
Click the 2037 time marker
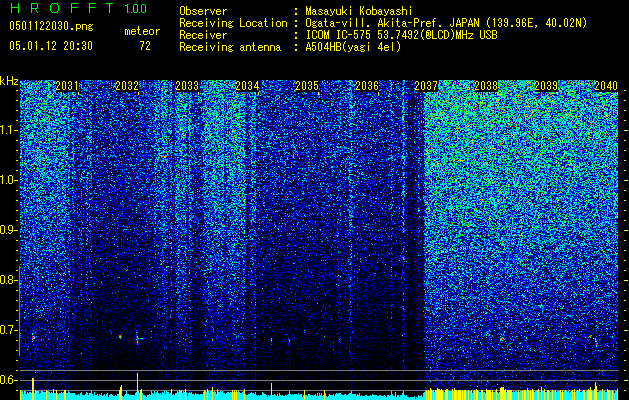[x=426, y=86]
